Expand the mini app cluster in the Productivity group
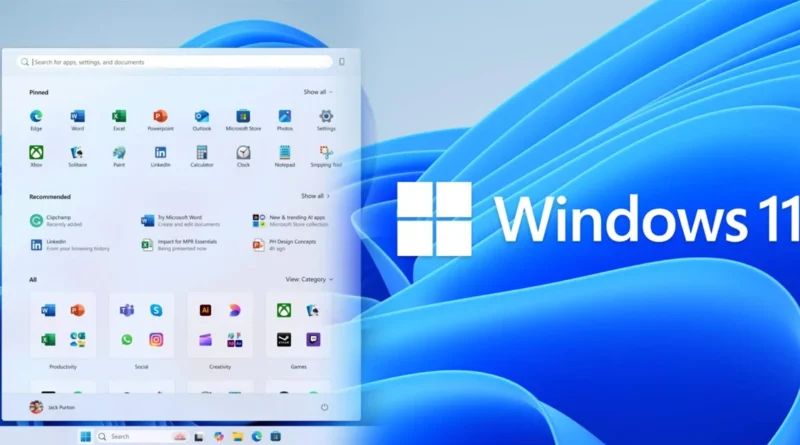This screenshot has height=445, width=800. [78, 339]
